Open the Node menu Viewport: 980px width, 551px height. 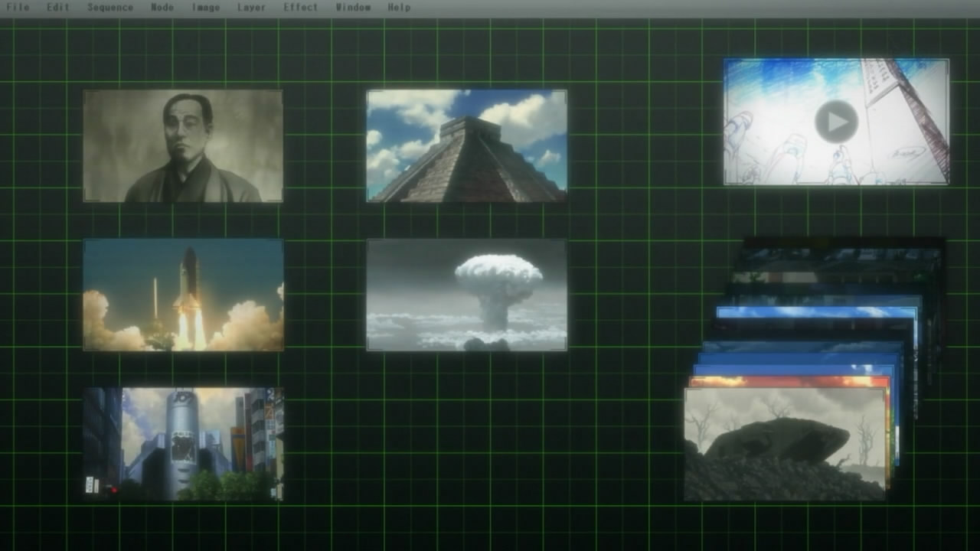[162, 8]
